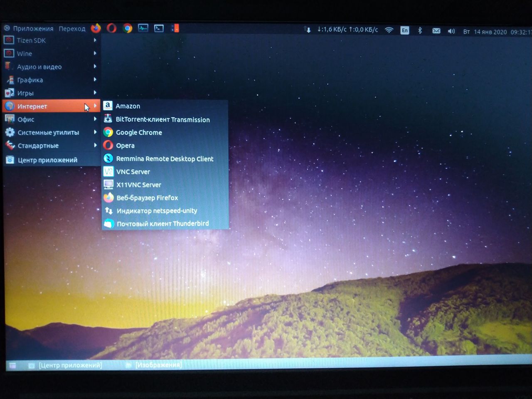The image size is (532, 399).
Task: Expand the arrow next to Игры
Action: (95, 93)
